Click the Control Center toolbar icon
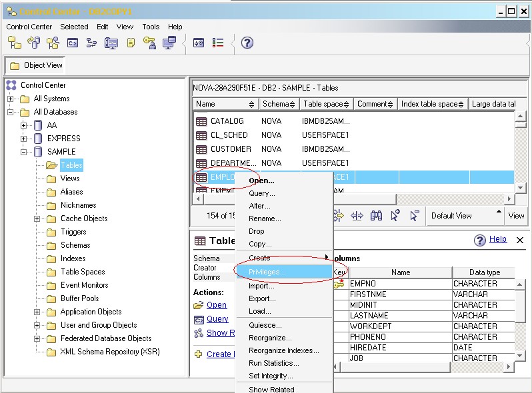 point(14,43)
